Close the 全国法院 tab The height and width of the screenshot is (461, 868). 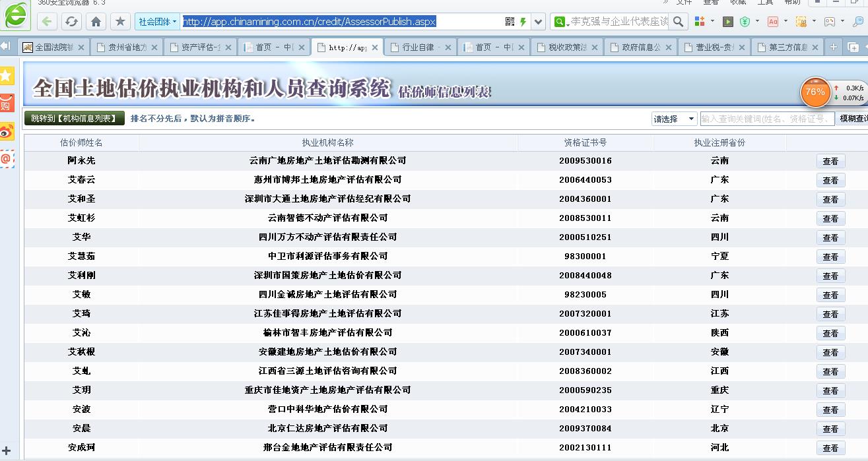click(x=81, y=47)
